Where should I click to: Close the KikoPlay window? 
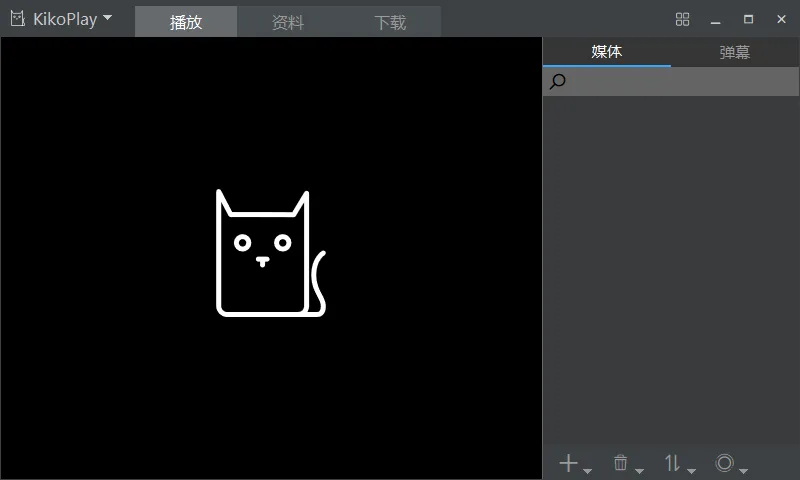781,19
